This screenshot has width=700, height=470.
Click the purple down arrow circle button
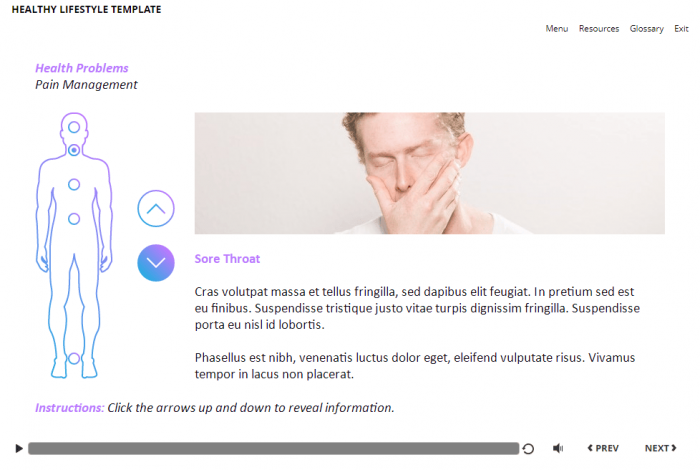[156, 263]
